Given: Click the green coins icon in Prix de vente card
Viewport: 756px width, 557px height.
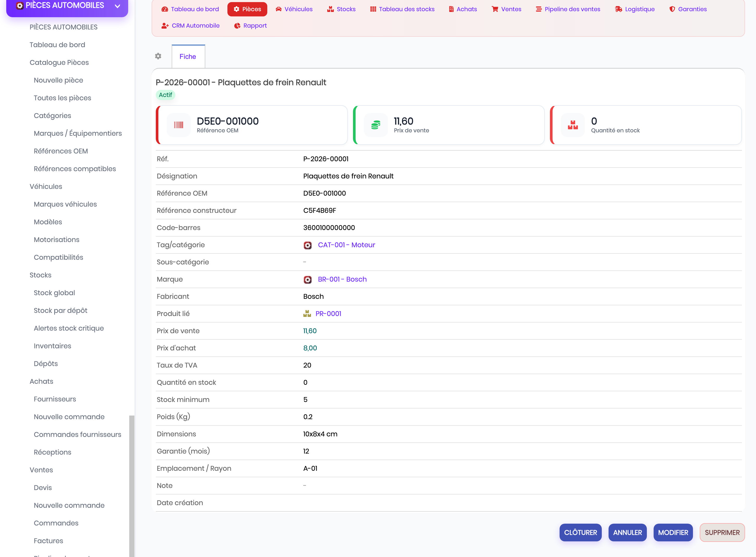Looking at the screenshot, I should pyautogui.click(x=375, y=125).
